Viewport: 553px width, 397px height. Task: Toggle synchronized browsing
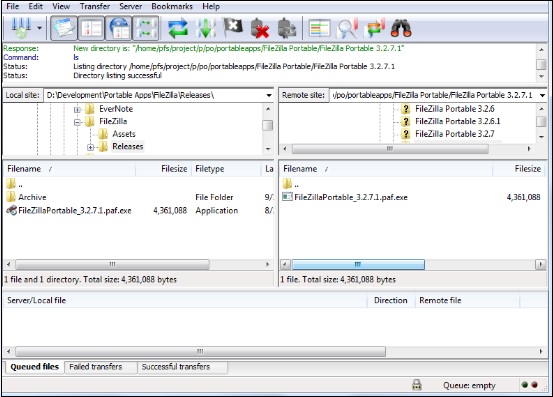[x=375, y=28]
